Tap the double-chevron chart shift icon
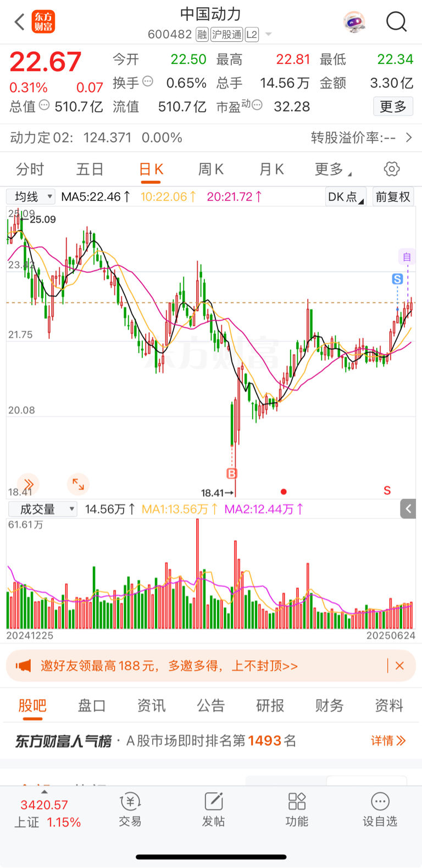Image resolution: width=422 pixels, height=868 pixels. click(x=29, y=484)
